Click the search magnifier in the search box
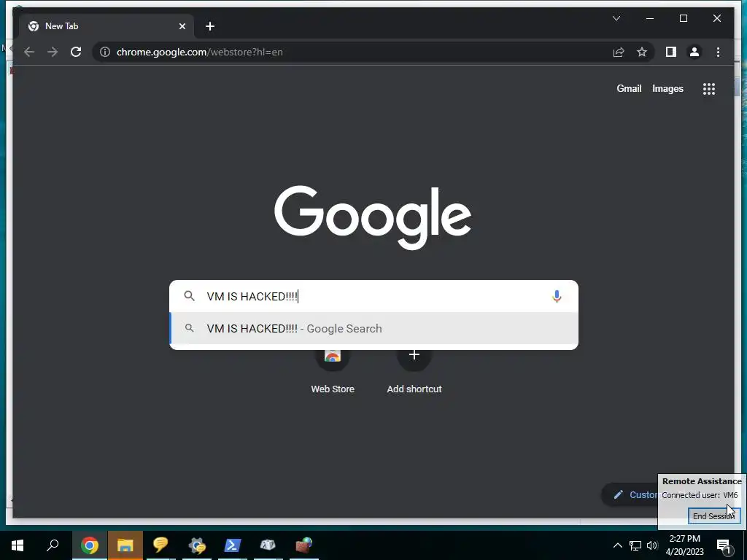 [189, 296]
